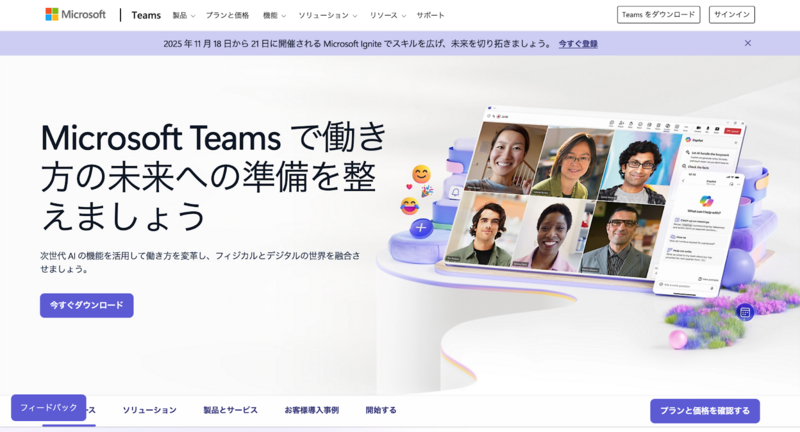Follow the 今すぐ登録 link
This screenshot has height=432, width=800.
[578, 44]
